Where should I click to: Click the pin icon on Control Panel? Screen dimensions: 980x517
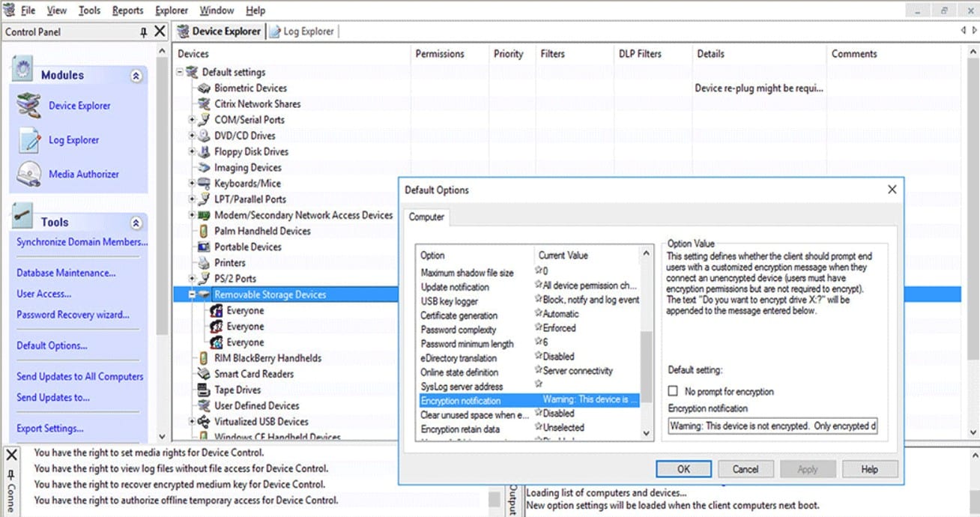pyautogui.click(x=143, y=32)
